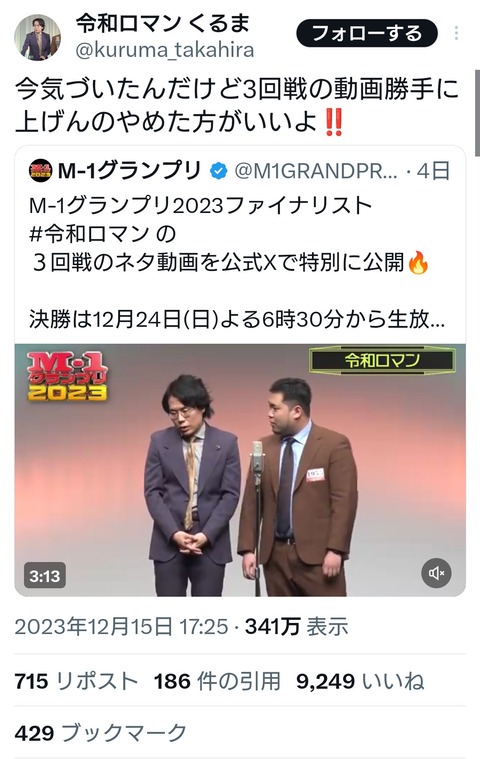480x759 pixels.
Task: Unmute the video via speaker icon
Action: click(x=436, y=573)
